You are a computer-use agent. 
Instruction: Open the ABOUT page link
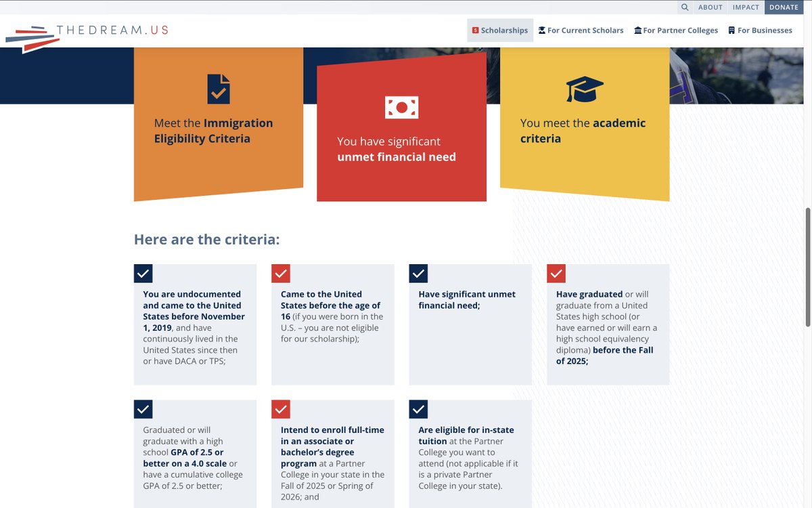click(710, 7)
